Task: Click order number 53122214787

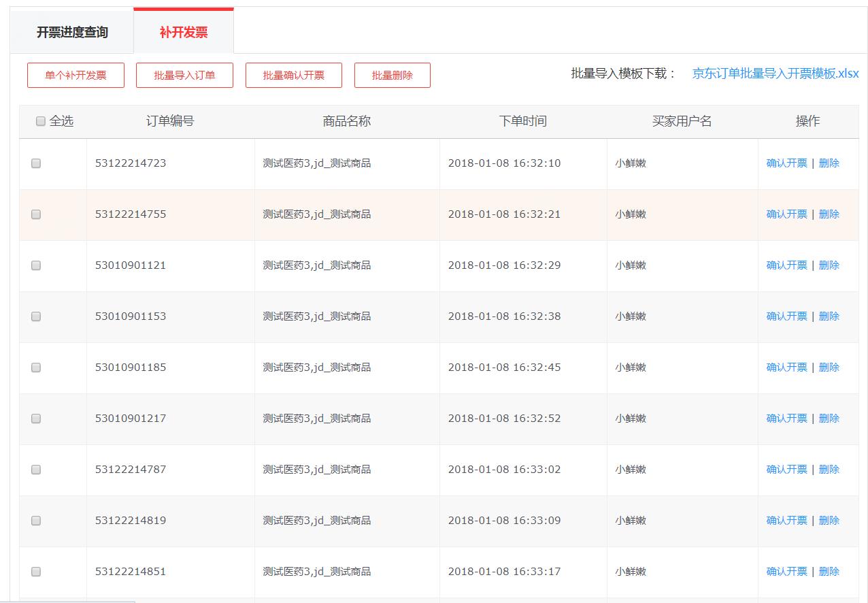Action: point(131,470)
